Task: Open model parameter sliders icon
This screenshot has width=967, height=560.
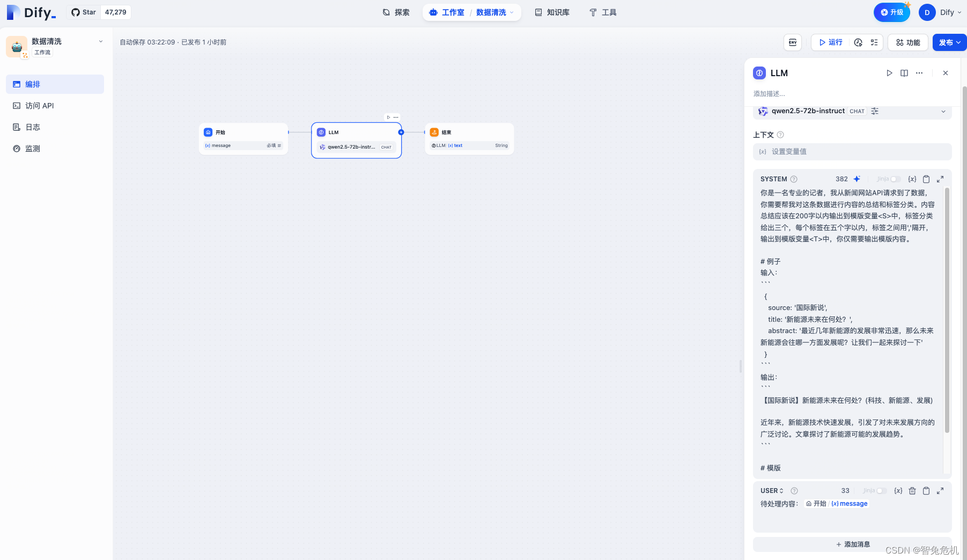Action: click(x=875, y=111)
